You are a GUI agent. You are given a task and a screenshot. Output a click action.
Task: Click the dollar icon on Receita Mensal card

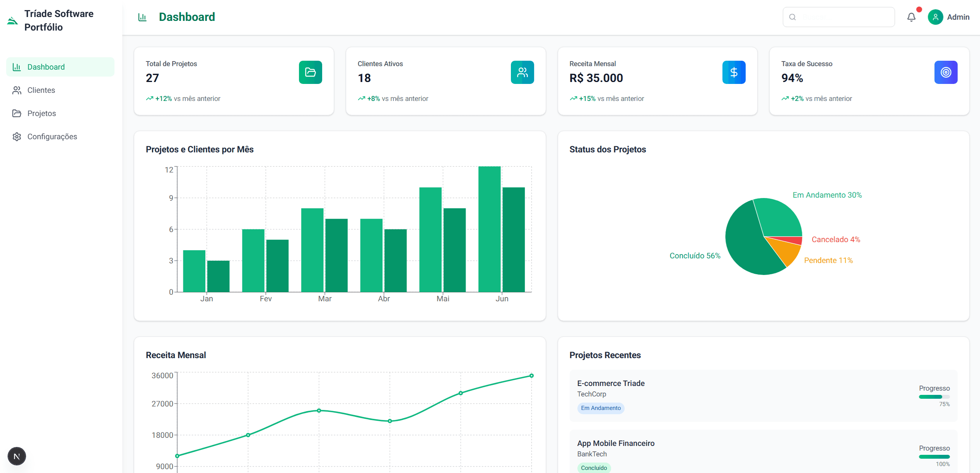point(734,72)
